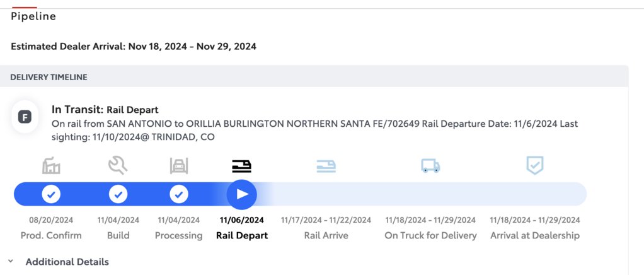Click the F badge icon beside In Transit
644x275 pixels.
25,117
